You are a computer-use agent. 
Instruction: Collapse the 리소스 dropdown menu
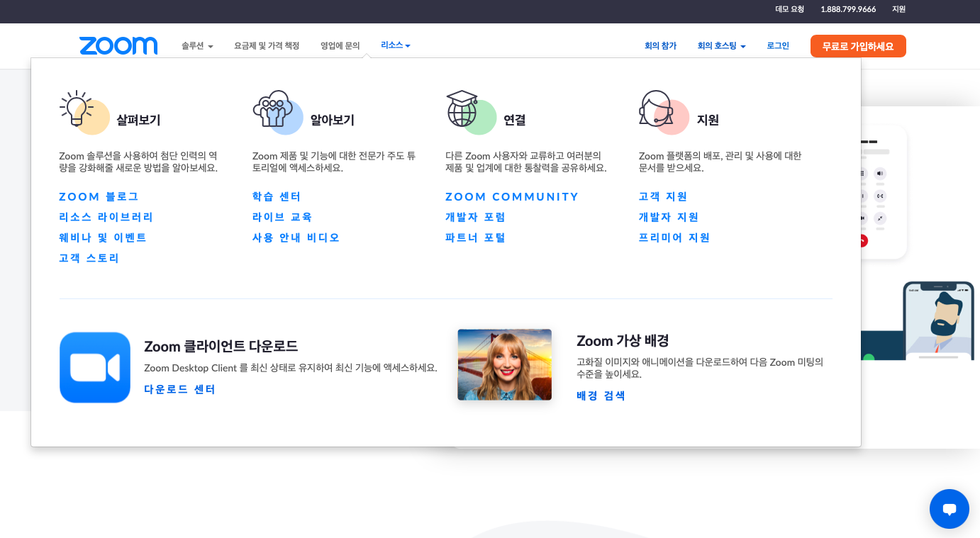[396, 45]
